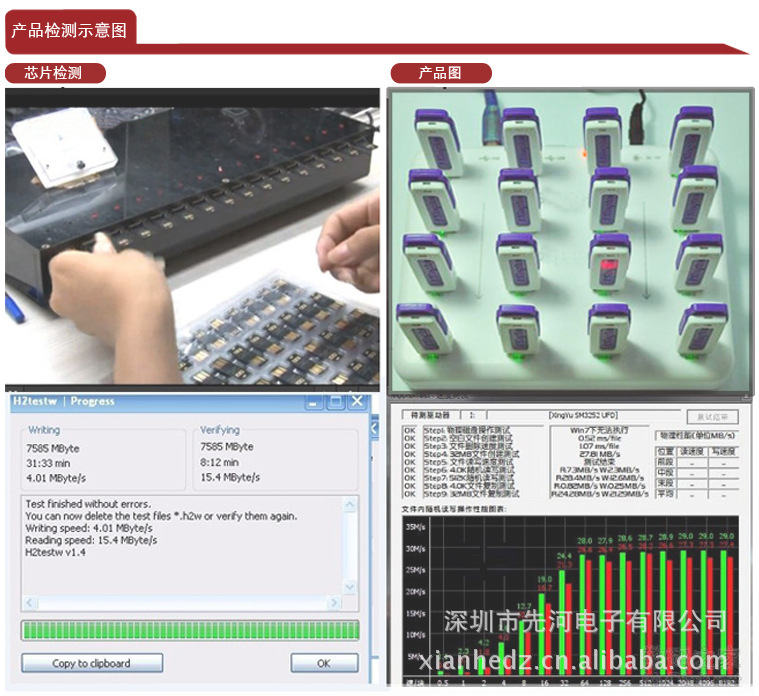
Task: Click the greyed-out test button beside device field
Action: [x=712, y=416]
